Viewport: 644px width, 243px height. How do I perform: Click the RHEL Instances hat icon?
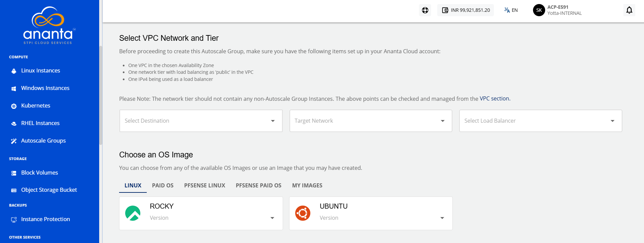pyautogui.click(x=14, y=123)
